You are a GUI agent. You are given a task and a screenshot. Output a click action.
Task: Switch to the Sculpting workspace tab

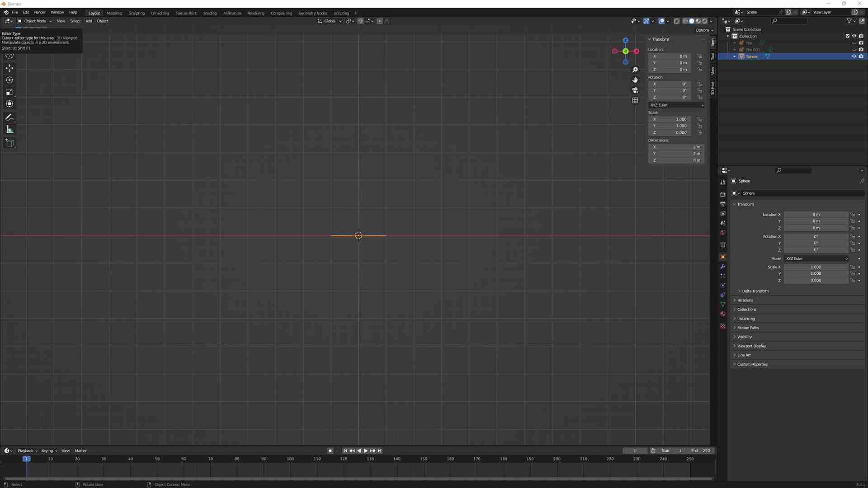click(x=137, y=13)
